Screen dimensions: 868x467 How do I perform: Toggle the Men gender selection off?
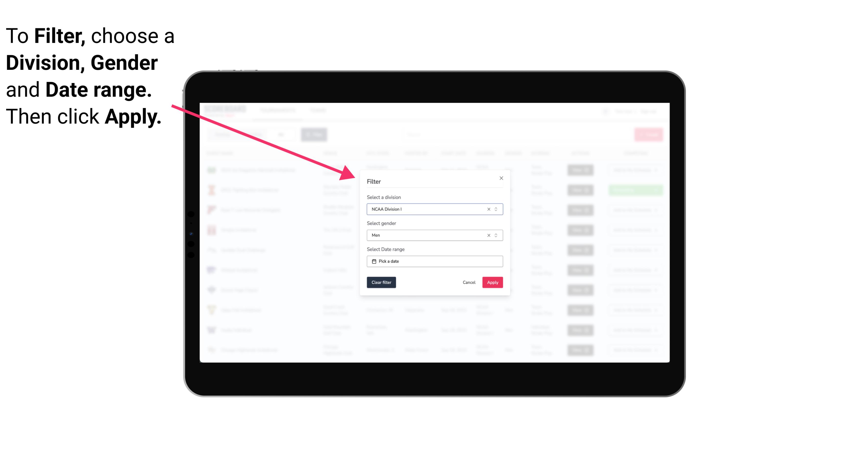click(488, 235)
